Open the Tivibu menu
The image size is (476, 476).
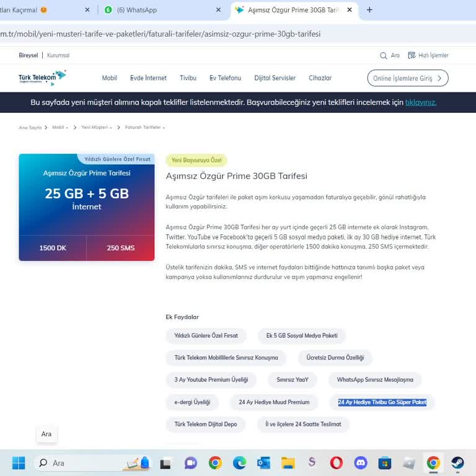(188, 78)
